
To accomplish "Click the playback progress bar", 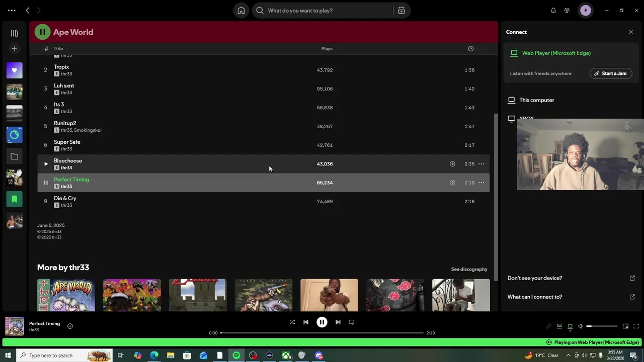I will 322,333.
